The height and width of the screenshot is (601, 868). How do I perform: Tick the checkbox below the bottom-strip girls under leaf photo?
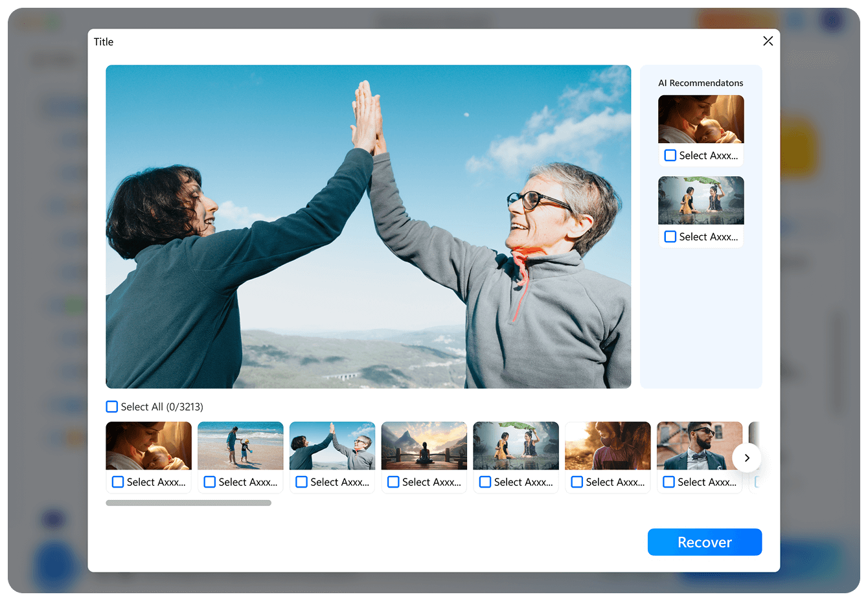[x=485, y=482]
